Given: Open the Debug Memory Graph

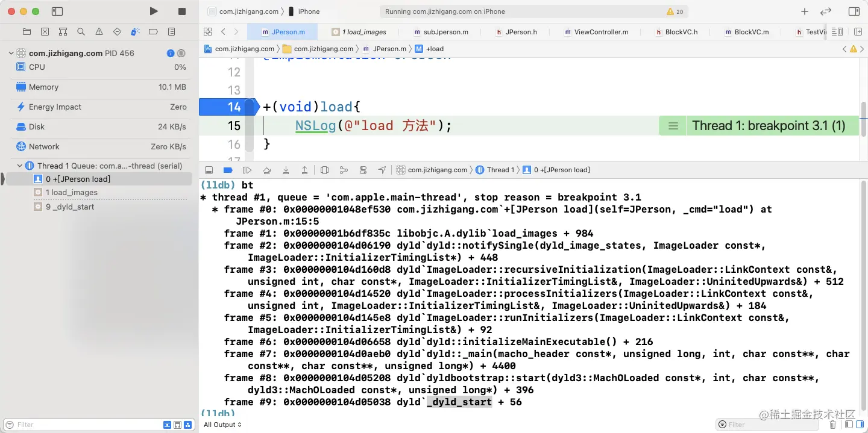Looking at the screenshot, I should pos(344,170).
